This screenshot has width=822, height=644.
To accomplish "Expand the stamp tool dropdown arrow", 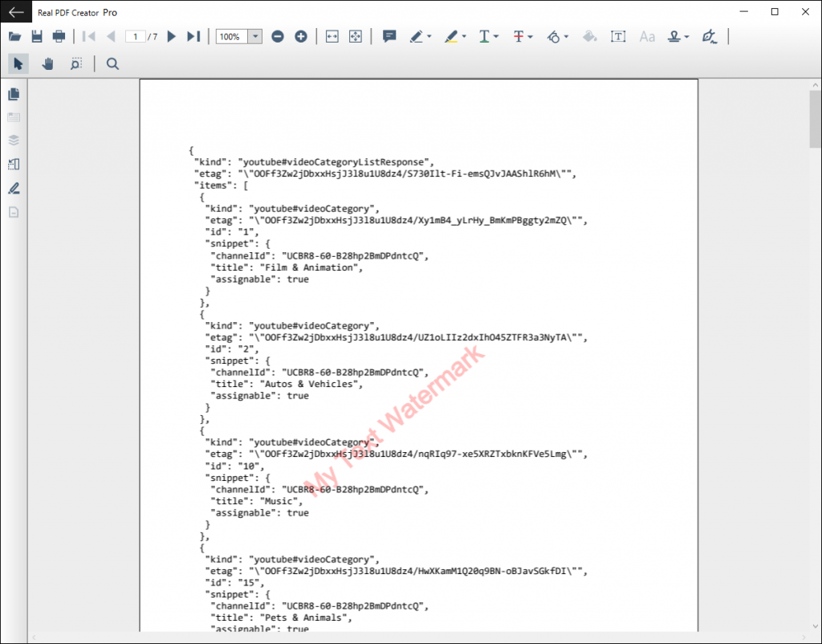I will pyautogui.click(x=687, y=37).
